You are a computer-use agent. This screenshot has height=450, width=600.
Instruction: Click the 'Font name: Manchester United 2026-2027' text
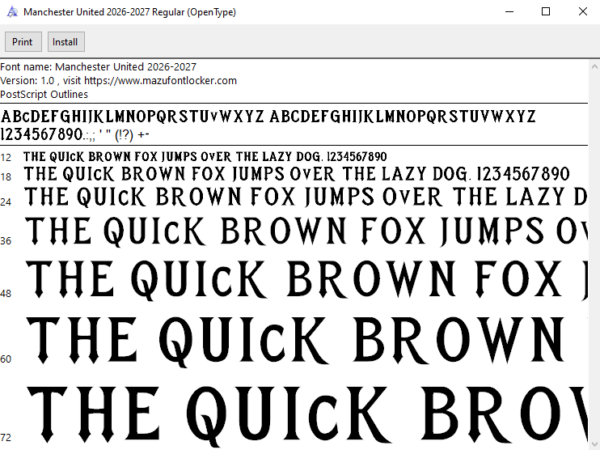(98, 67)
